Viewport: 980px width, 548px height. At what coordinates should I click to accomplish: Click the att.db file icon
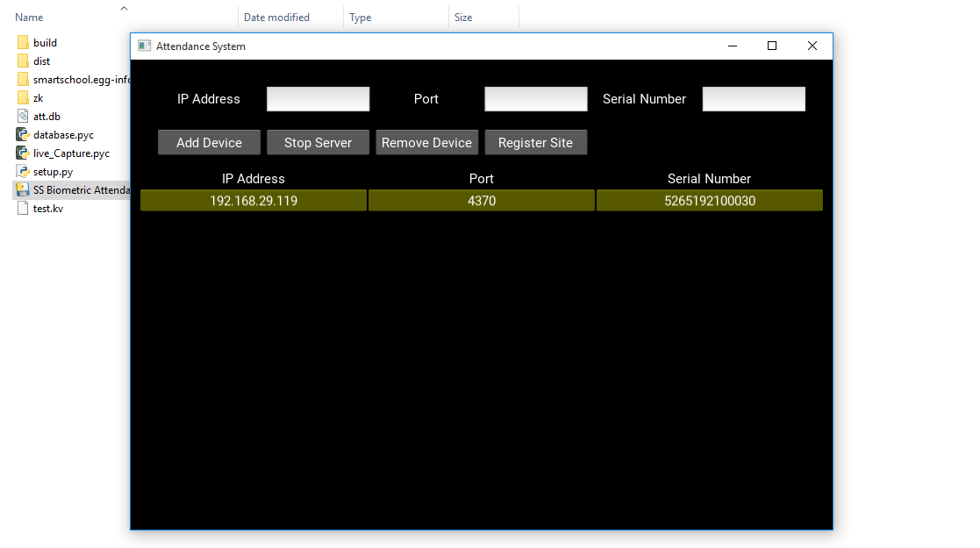click(23, 117)
